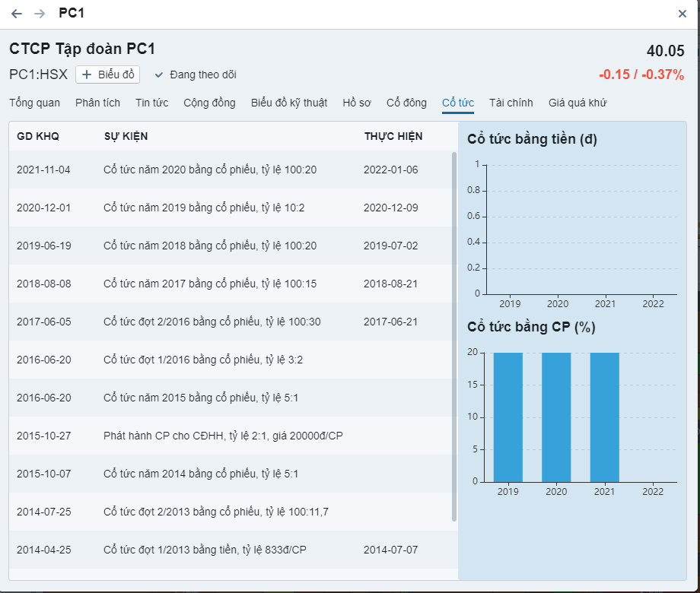Open the Biểu đồ kỹ thuật tab
700x593 pixels.
click(x=289, y=103)
